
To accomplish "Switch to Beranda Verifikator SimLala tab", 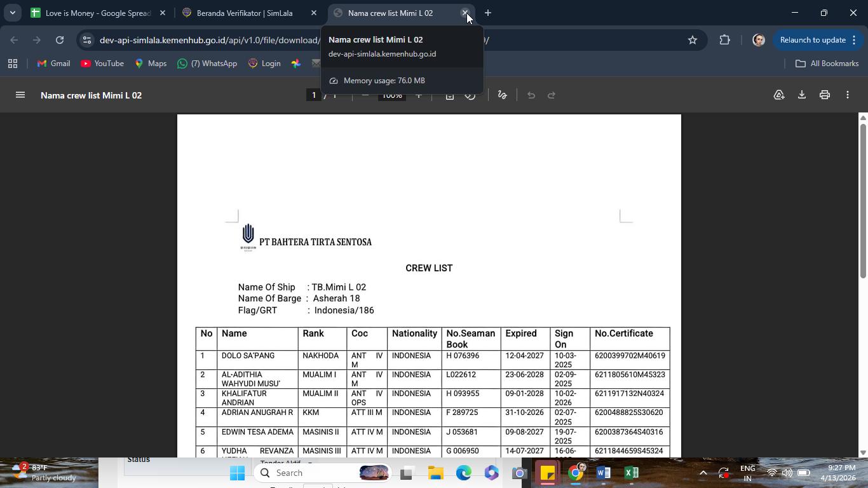I will point(249,13).
